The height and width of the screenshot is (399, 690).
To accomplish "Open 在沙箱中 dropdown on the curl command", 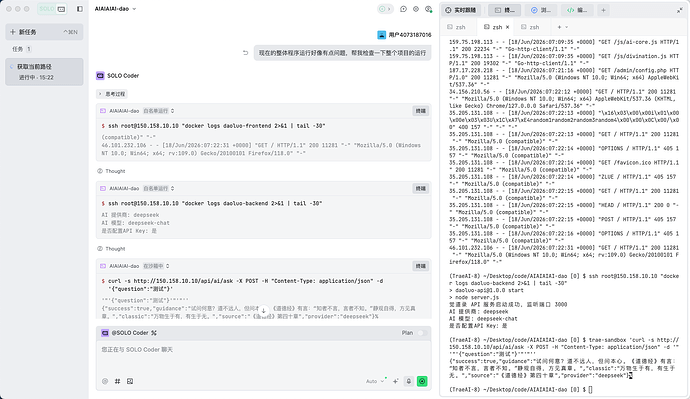I will click(x=156, y=266).
